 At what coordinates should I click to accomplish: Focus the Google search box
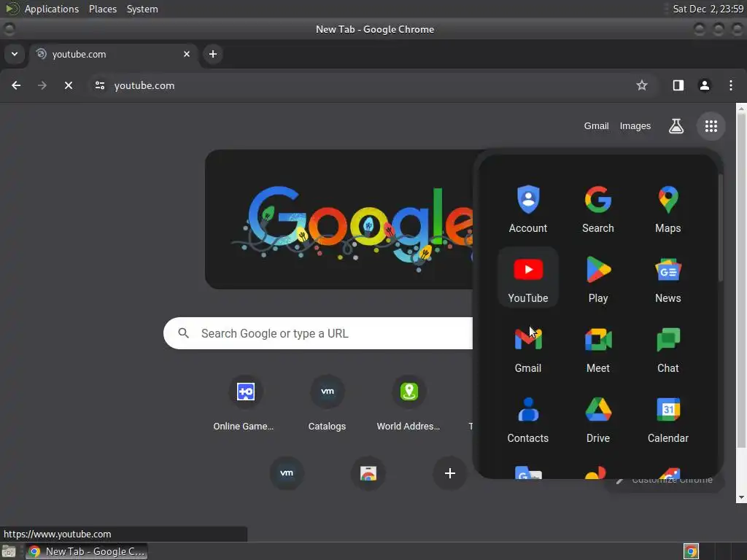click(x=318, y=333)
